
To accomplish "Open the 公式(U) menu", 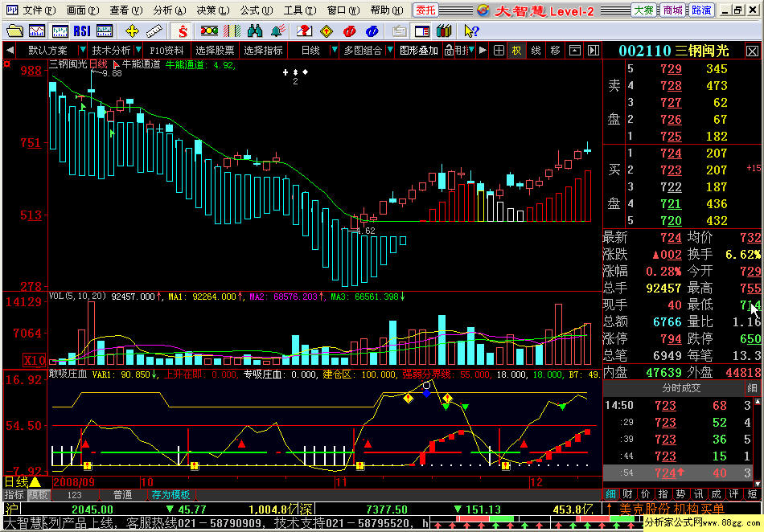I will [x=256, y=10].
